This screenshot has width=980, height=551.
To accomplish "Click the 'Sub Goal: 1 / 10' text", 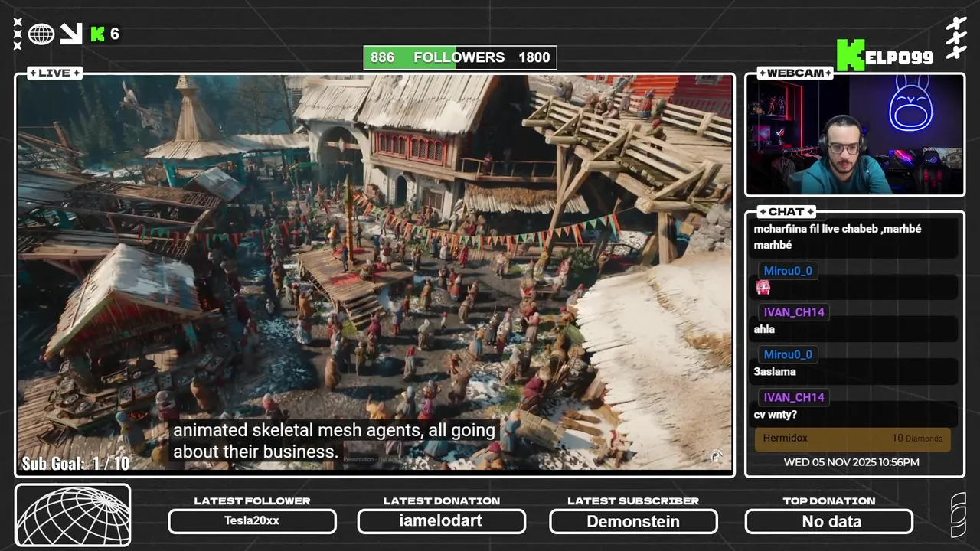I will coord(75,463).
